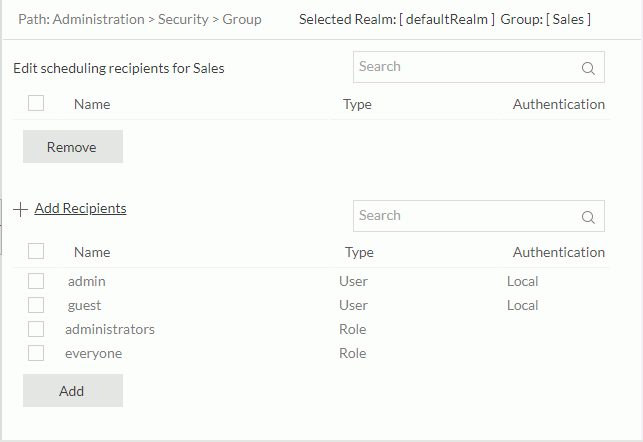Sort the lower table by Name header
643x442 pixels.
(x=92, y=252)
